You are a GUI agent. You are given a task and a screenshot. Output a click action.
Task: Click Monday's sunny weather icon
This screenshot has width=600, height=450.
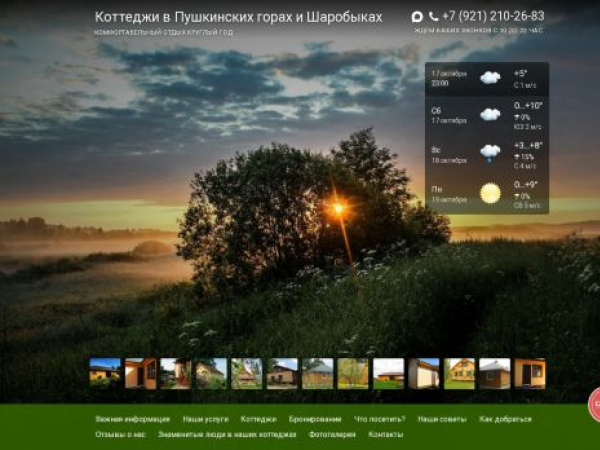490,193
